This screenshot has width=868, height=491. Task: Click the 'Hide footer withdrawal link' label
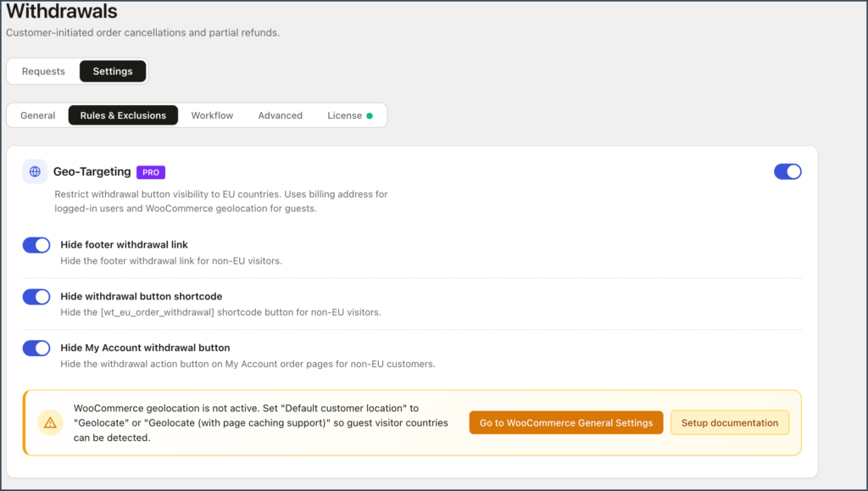[124, 245]
